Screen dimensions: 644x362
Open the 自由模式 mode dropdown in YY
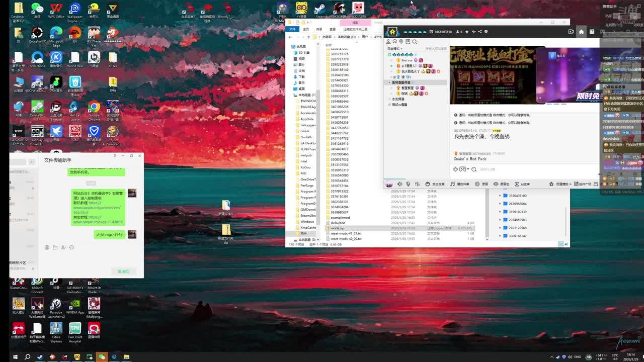[x=394, y=49]
